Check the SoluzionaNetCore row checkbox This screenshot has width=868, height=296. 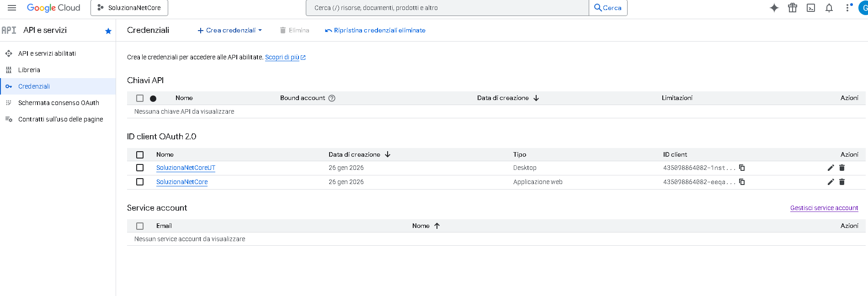140,182
